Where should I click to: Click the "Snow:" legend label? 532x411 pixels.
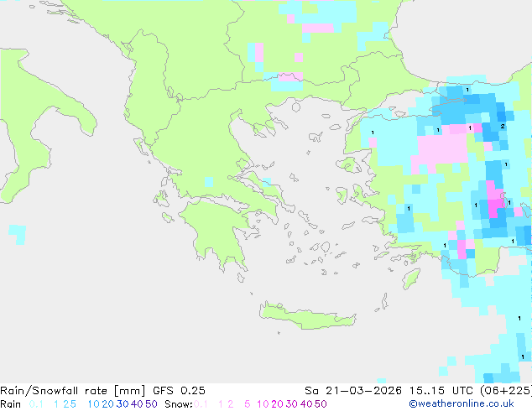[179, 404]
